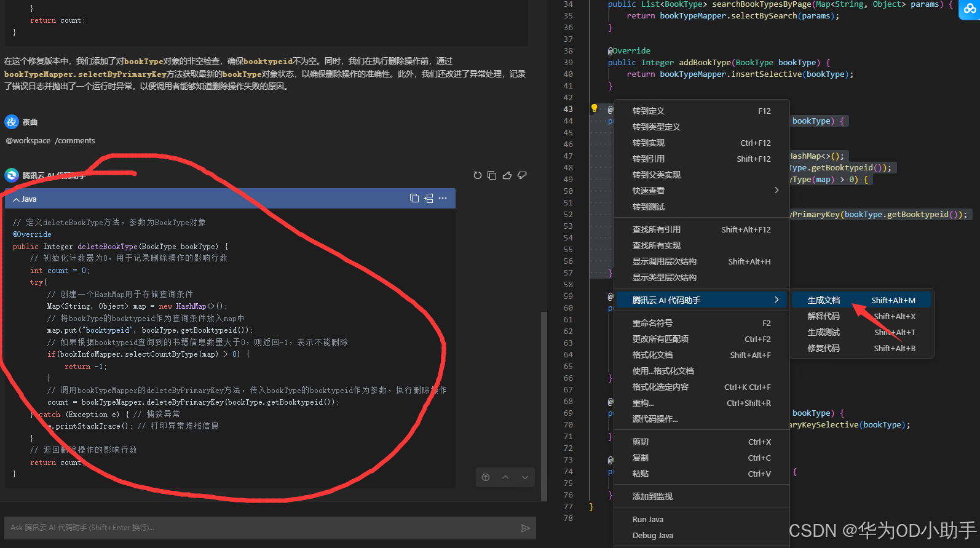Screen dimensions: 980x548
Task: Open the blue cloud assistant icon at top right
Action: pos(970,9)
